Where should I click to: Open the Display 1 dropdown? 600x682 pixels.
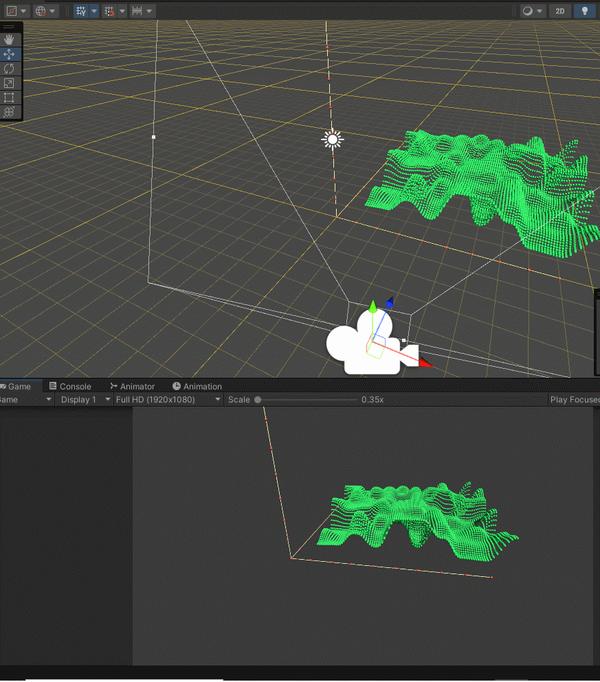click(x=84, y=400)
